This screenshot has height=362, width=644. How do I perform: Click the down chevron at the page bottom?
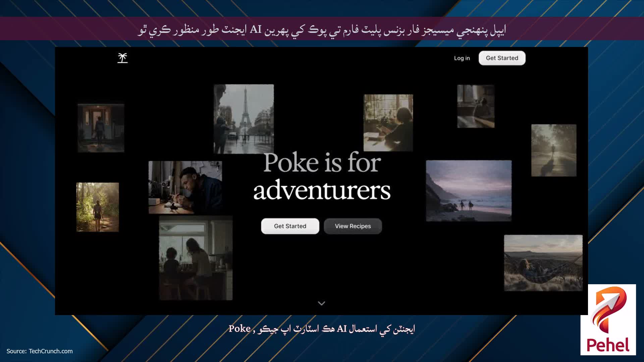(321, 303)
